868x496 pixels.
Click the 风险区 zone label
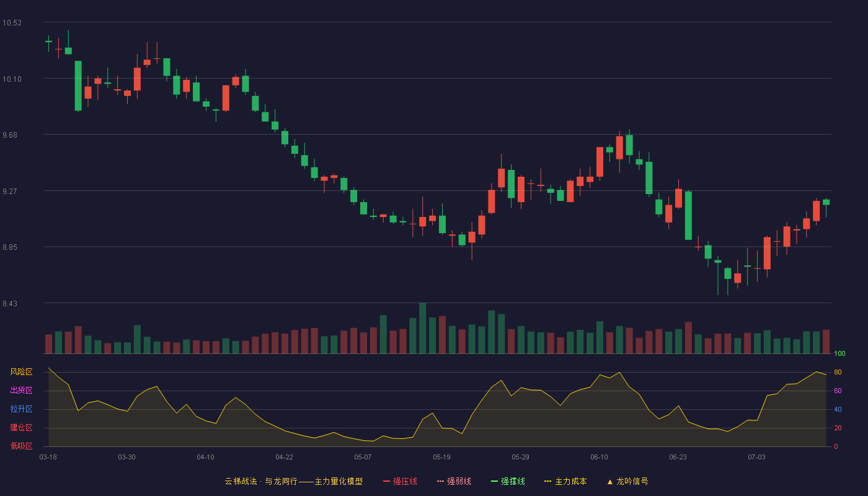[21, 372]
